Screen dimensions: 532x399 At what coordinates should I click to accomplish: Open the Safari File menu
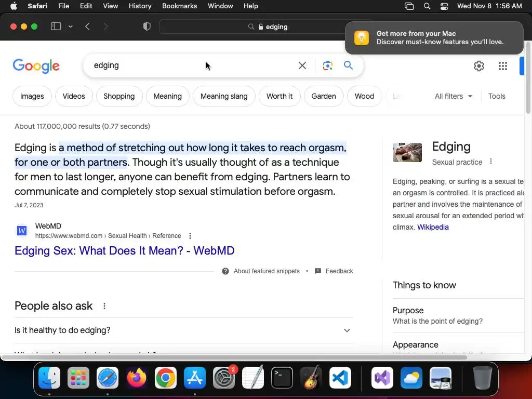coord(63,6)
